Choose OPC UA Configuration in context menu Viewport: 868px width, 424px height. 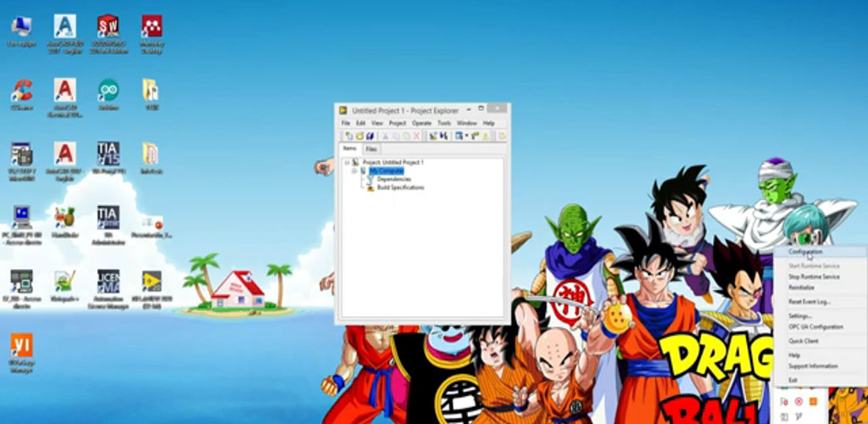click(816, 327)
